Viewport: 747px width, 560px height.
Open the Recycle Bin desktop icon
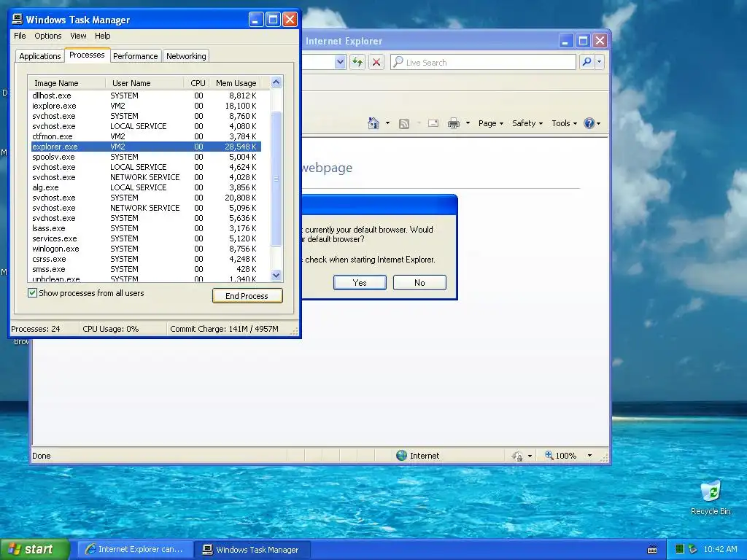pos(711,497)
